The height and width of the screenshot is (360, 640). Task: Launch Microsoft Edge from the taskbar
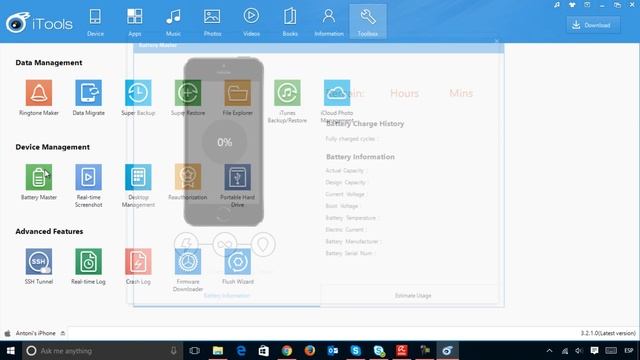(241, 351)
